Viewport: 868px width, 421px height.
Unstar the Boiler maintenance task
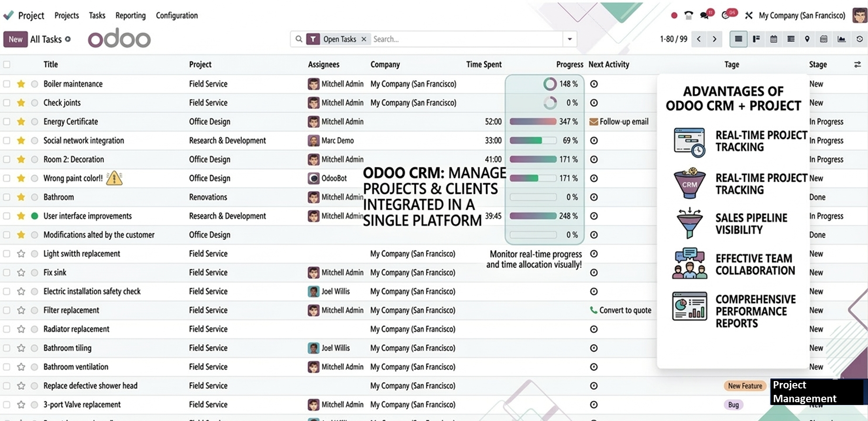21,84
